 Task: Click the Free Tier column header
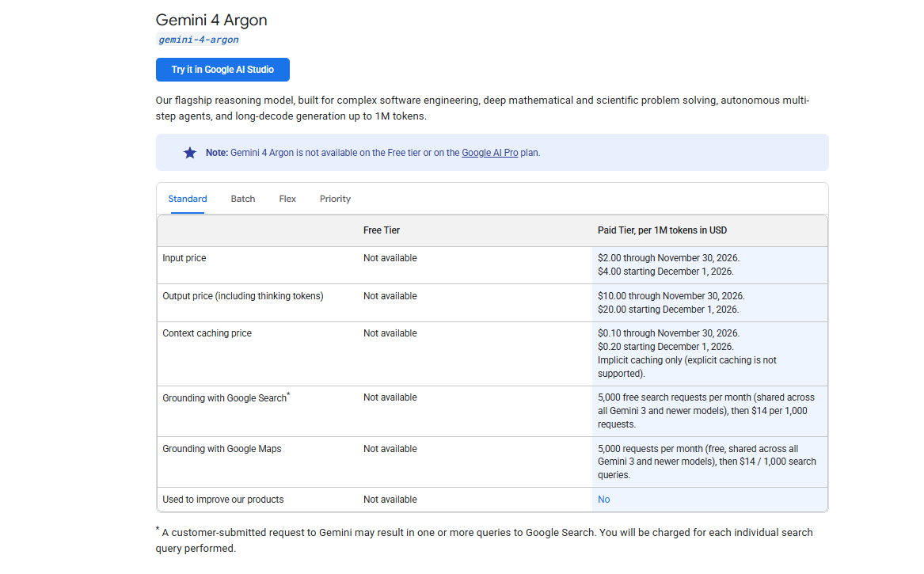[x=382, y=230]
